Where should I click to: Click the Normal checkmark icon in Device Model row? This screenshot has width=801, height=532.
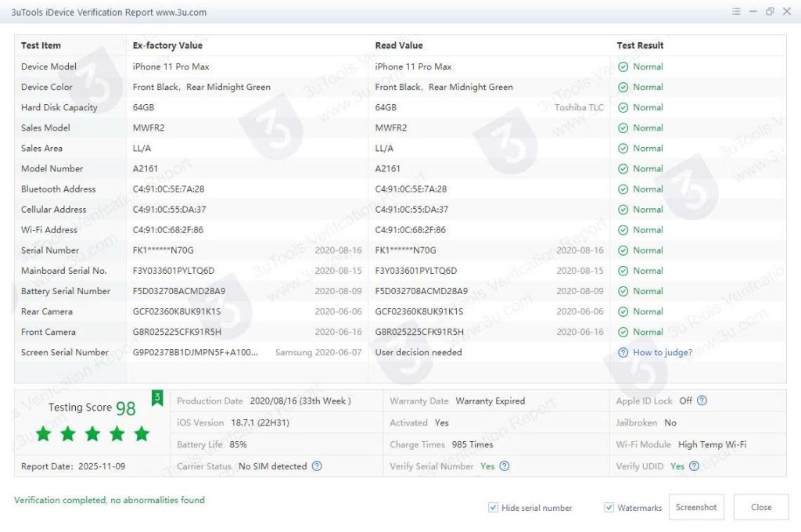tap(623, 67)
